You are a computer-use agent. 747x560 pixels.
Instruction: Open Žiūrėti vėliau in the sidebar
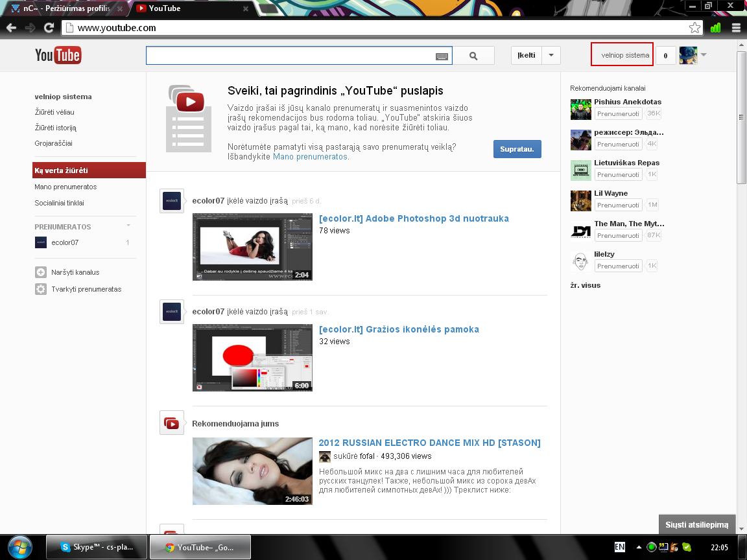(54, 112)
